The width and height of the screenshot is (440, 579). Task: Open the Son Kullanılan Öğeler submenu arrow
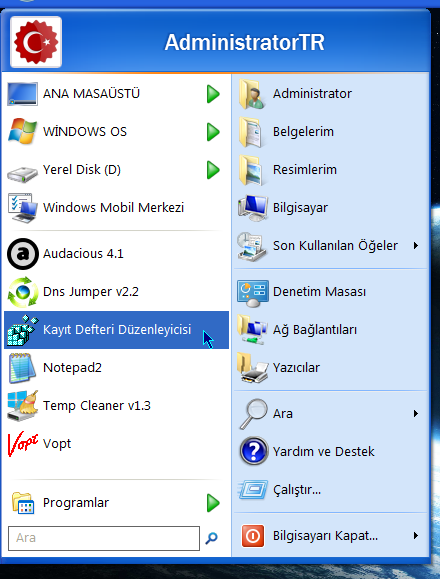pos(416,246)
